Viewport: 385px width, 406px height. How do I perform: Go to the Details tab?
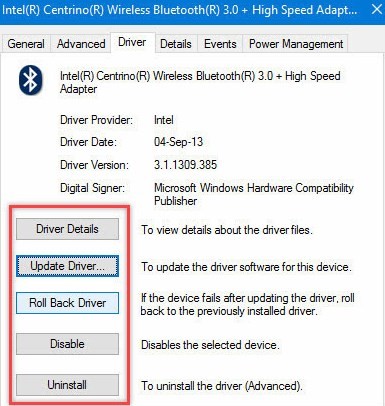176,44
